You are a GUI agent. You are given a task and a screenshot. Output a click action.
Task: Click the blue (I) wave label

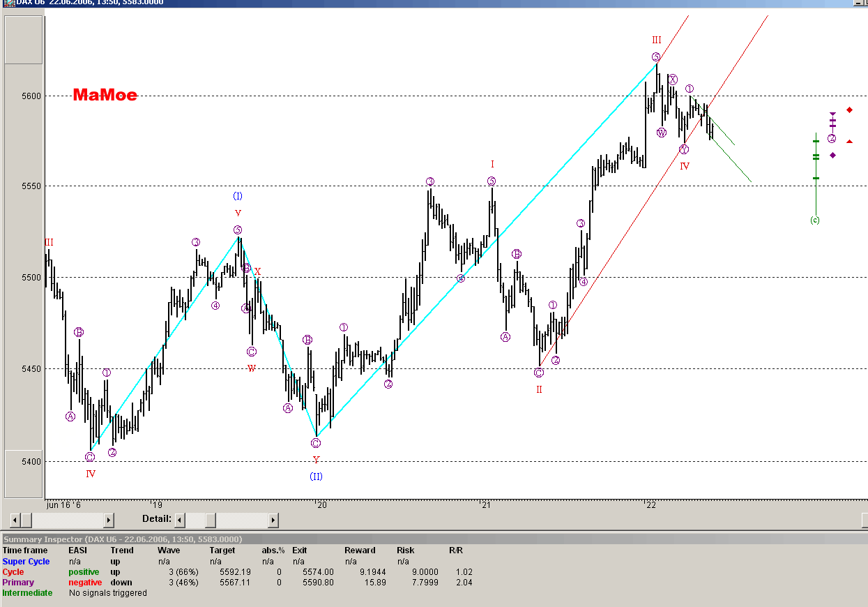click(238, 196)
